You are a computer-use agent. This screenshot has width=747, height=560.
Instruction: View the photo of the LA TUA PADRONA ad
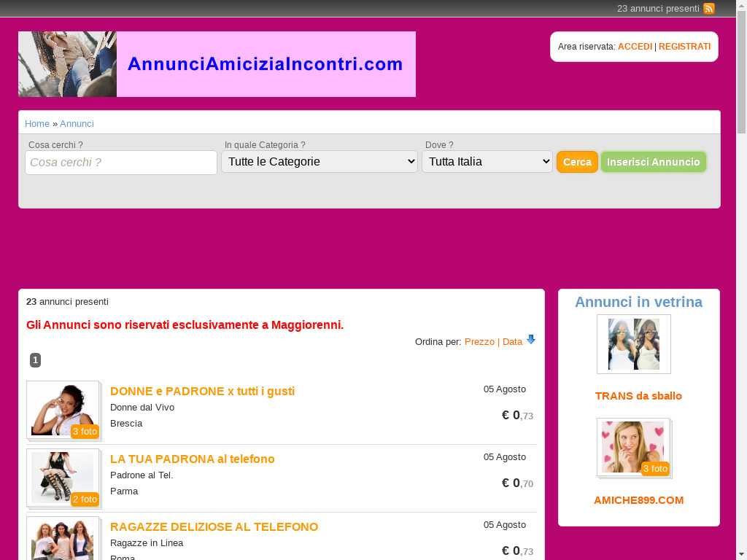click(63, 478)
